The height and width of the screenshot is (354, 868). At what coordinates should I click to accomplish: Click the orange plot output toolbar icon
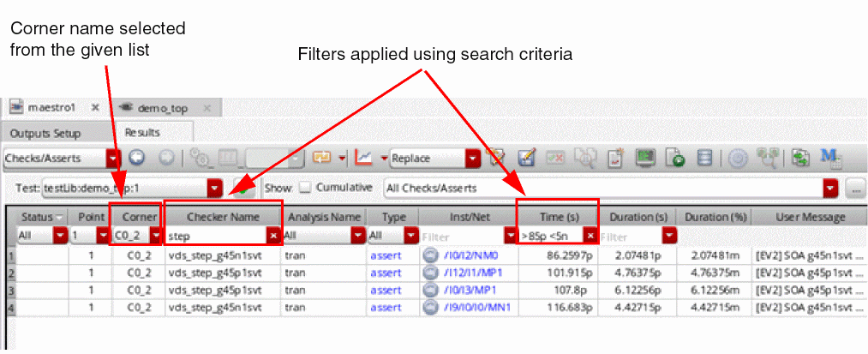[321, 159]
